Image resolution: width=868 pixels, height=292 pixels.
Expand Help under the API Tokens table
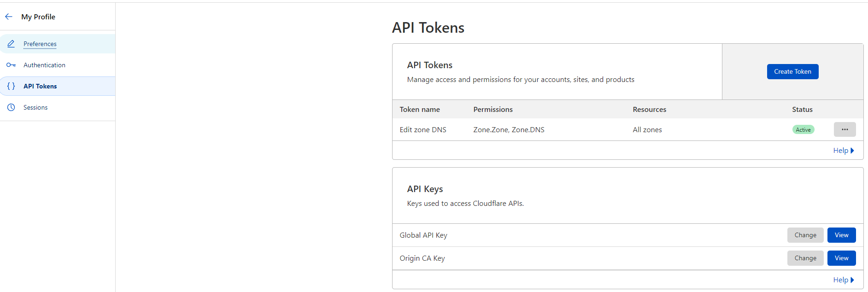click(843, 151)
